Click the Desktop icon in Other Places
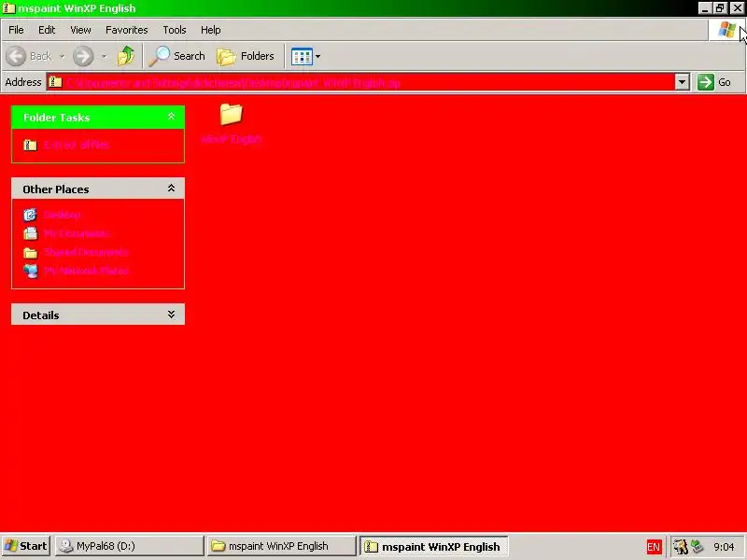 pyautogui.click(x=30, y=215)
